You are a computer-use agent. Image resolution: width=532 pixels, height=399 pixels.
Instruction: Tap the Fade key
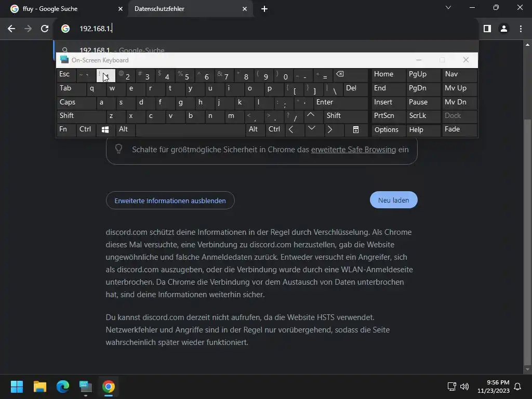[459, 130]
